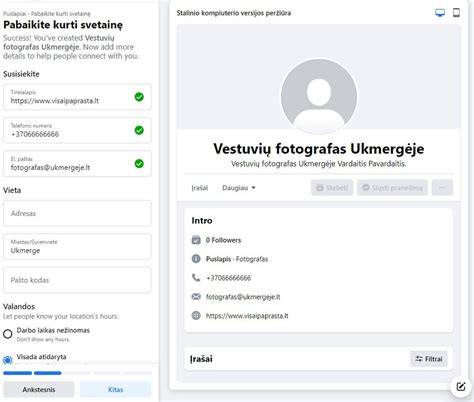474x402 pixels.
Task: Click the envelope icon in Intro
Action: click(x=196, y=296)
